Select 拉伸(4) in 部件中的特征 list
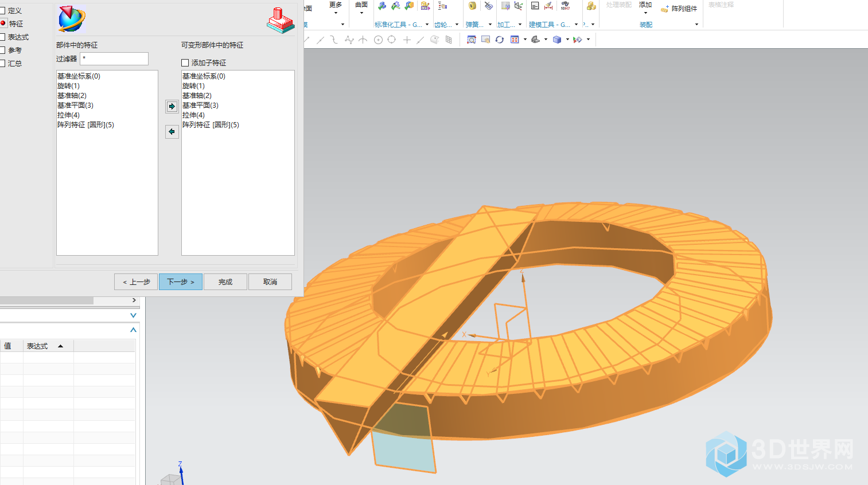 [68, 115]
